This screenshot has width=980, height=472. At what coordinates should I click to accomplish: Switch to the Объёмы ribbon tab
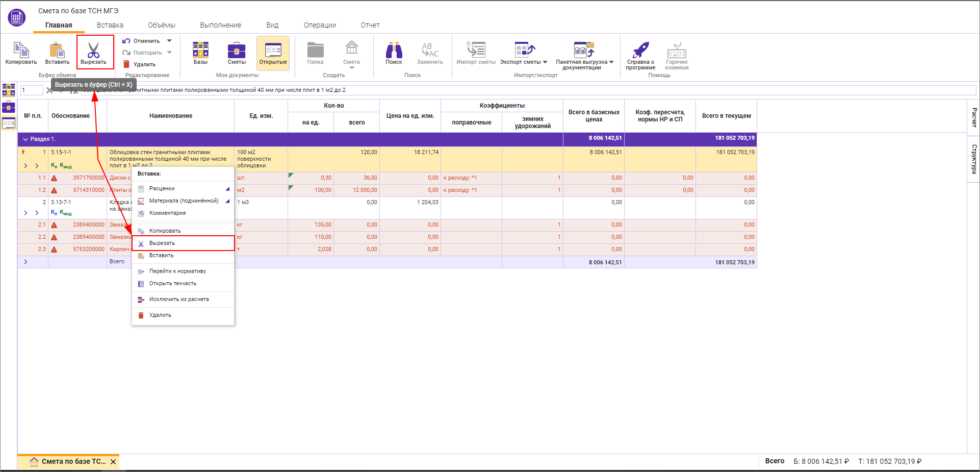tap(162, 25)
